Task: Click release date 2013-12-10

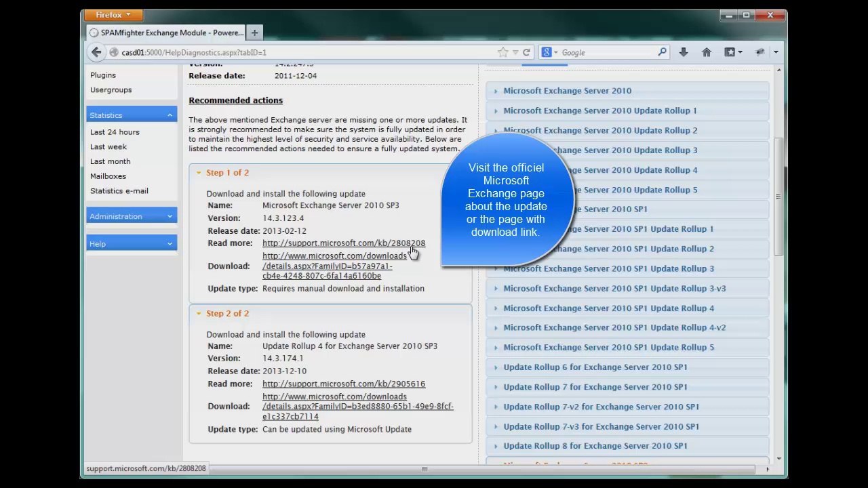Action: 284,371
